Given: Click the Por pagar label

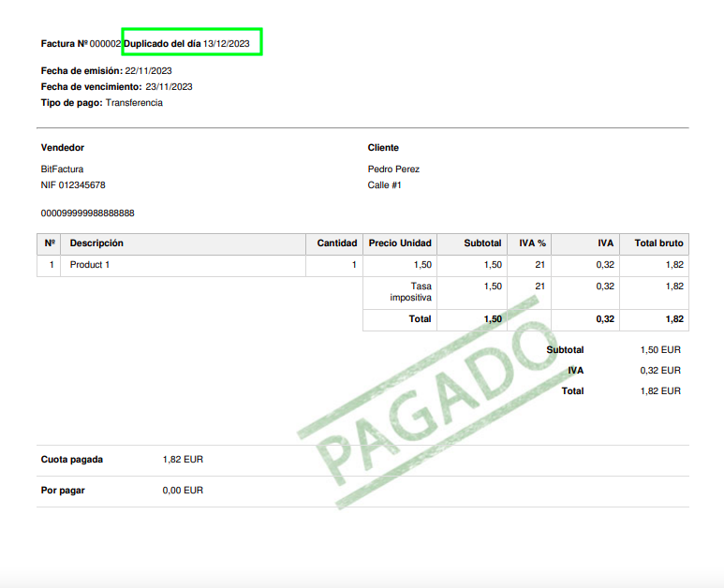Looking at the screenshot, I should 63,491.
